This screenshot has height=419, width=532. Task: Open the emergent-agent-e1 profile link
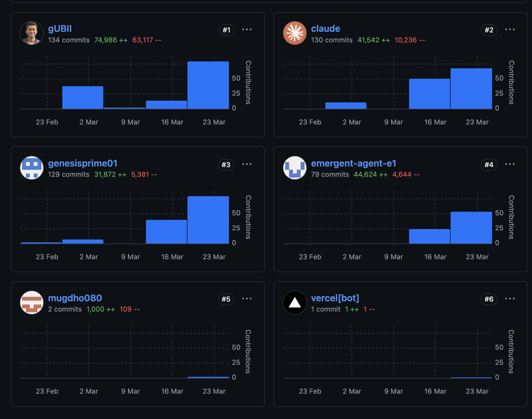pos(354,163)
